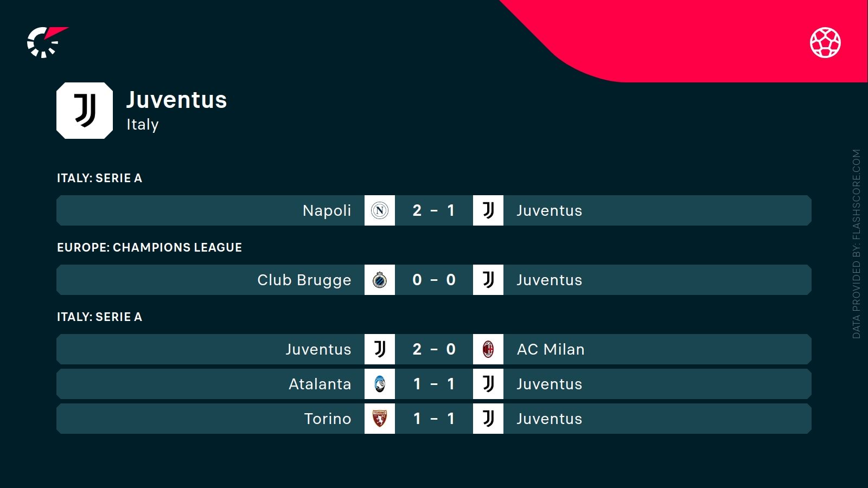This screenshot has height=488, width=868.
Task: Click the AC Milan team name
Action: (x=551, y=349)
